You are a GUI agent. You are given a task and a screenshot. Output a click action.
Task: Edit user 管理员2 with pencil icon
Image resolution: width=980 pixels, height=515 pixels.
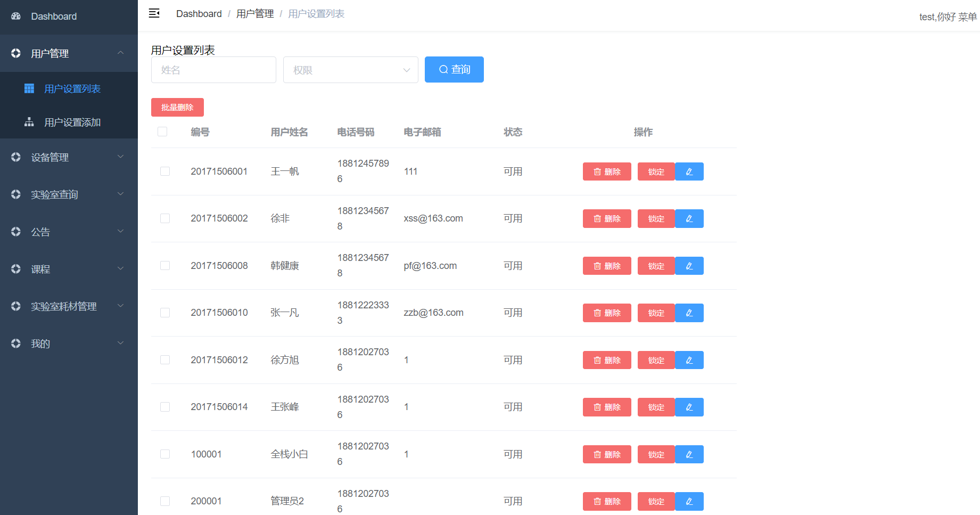point(689,501)
